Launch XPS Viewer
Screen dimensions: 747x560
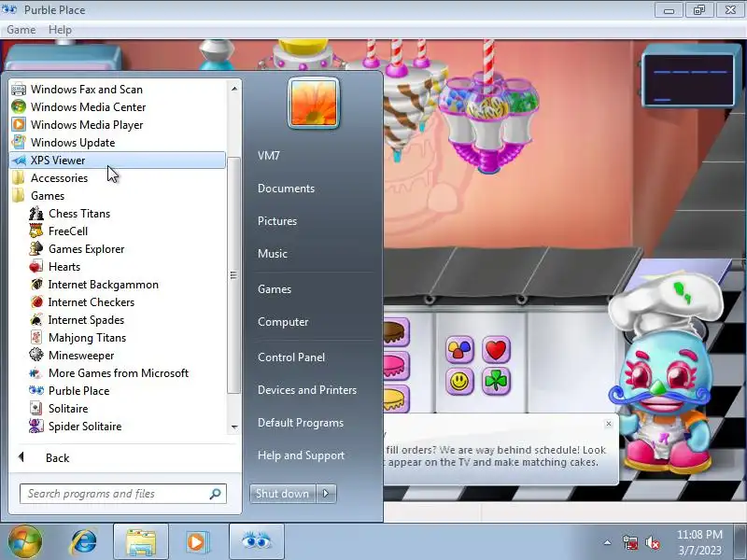pyautogui.click(x=118, y=160)
